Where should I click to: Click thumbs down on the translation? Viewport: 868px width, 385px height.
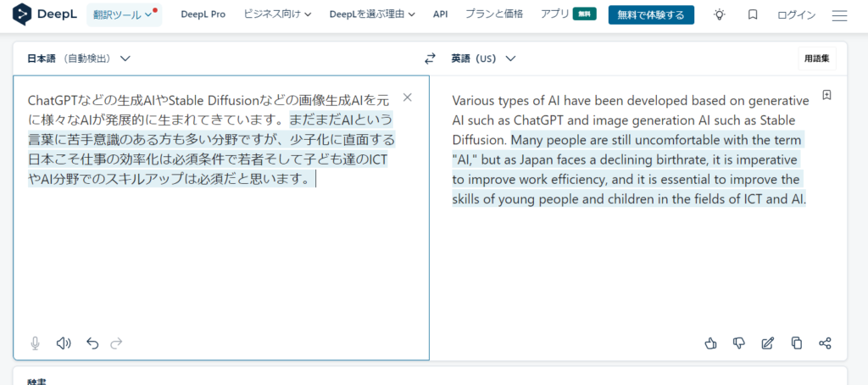739,343
